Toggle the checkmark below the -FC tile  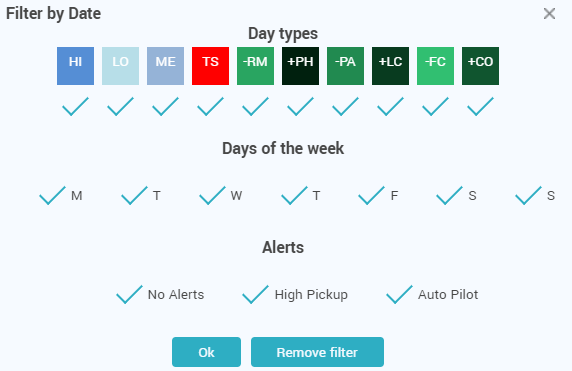point(436,106)
